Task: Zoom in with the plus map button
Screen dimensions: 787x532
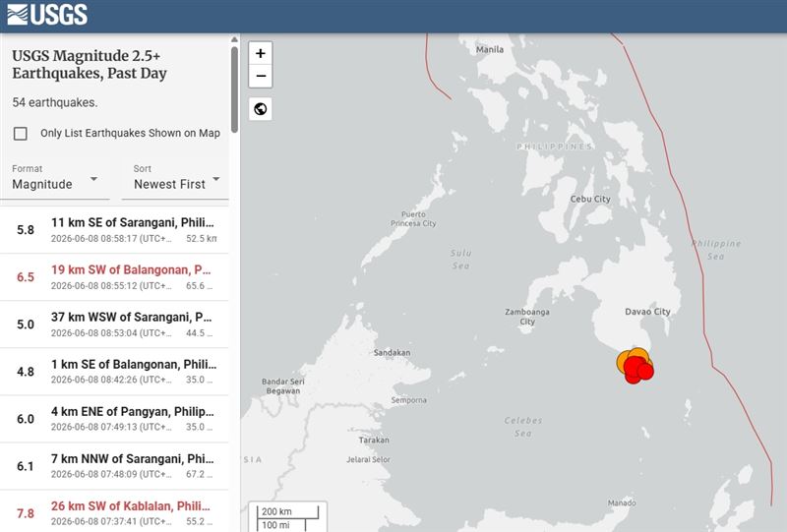Action: tap(261, 53)
